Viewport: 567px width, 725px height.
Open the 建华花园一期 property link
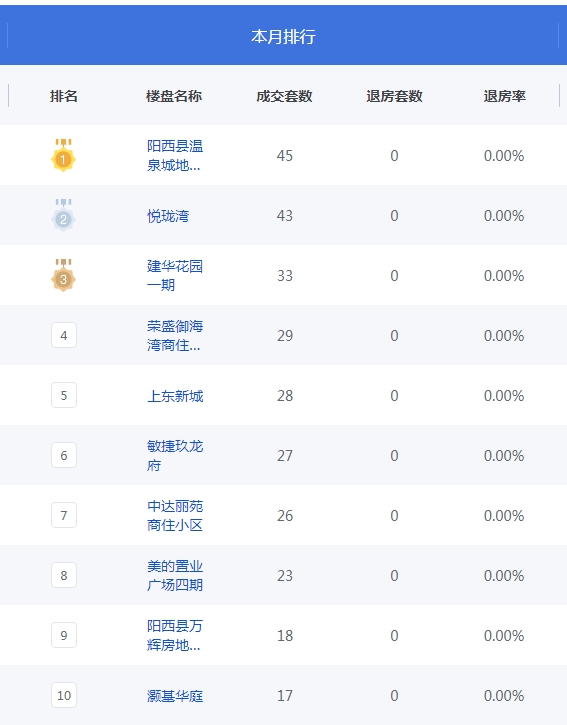pyautogui.click(x=175, y=276)
